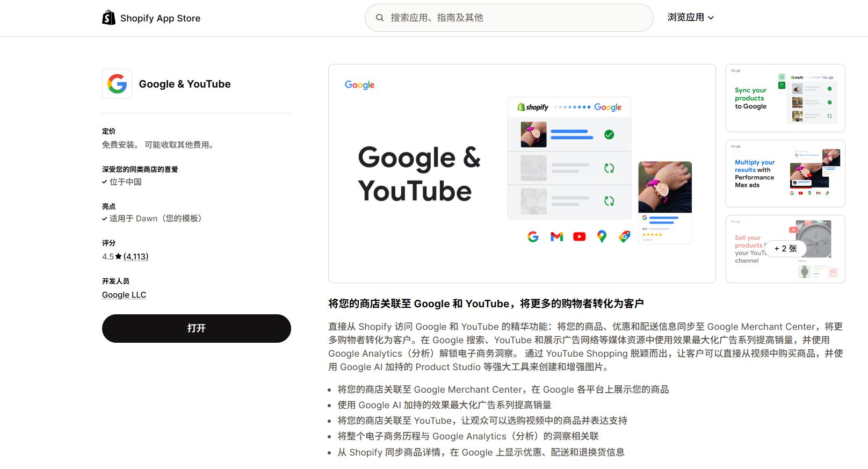Click the Gmail icon in the banner
The image size is (868, 469).
(556, 236)
